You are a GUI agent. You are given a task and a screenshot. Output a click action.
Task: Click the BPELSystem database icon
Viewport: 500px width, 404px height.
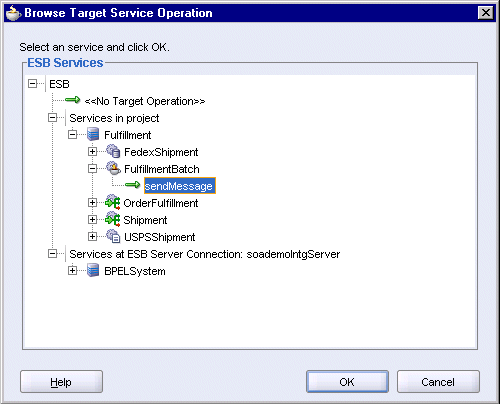pyautogui.click(x=93, y=270)
